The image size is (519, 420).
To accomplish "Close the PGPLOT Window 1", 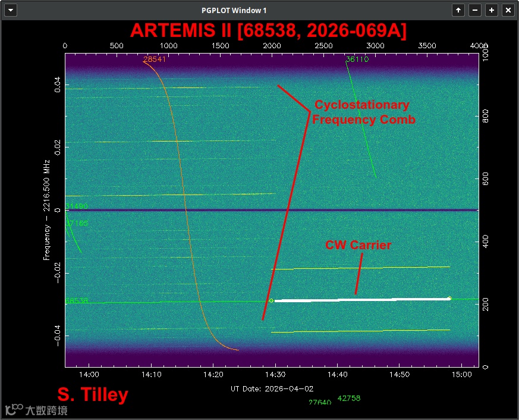I will 508,10.
